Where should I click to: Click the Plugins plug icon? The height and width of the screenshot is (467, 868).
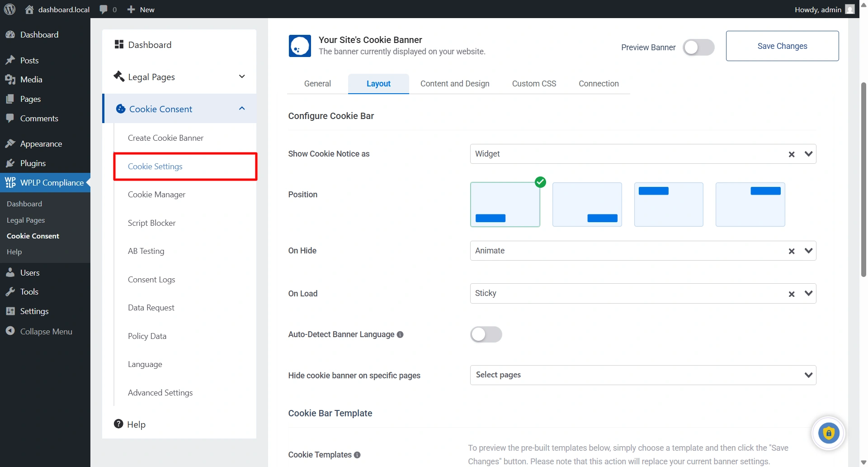10,163
